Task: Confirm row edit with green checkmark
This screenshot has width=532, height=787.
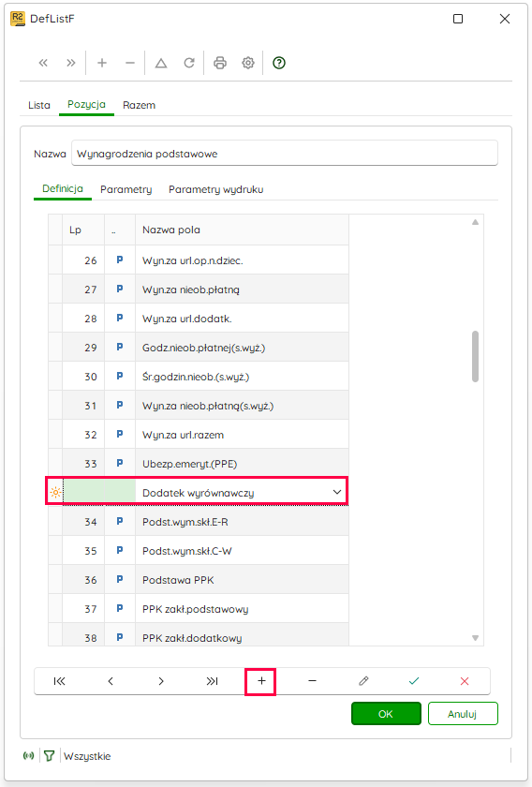Action: pyautogui.click(x=414, y=681)
